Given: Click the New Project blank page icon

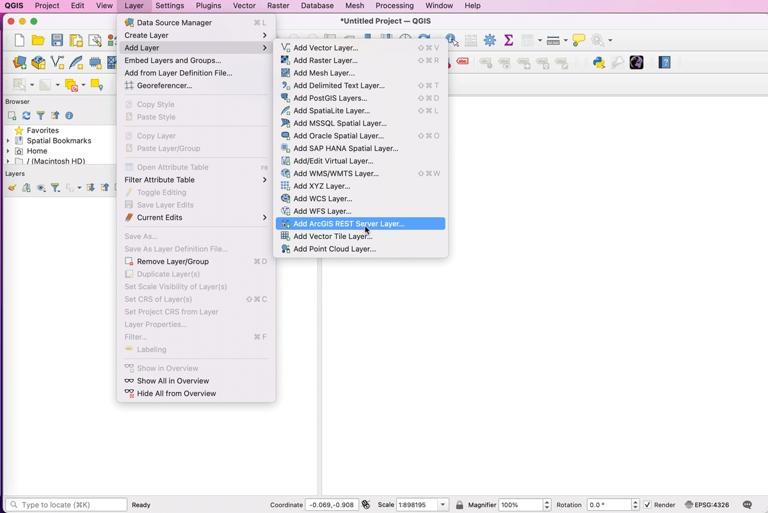Looking at the screenshot, I should tap(19, 40).
